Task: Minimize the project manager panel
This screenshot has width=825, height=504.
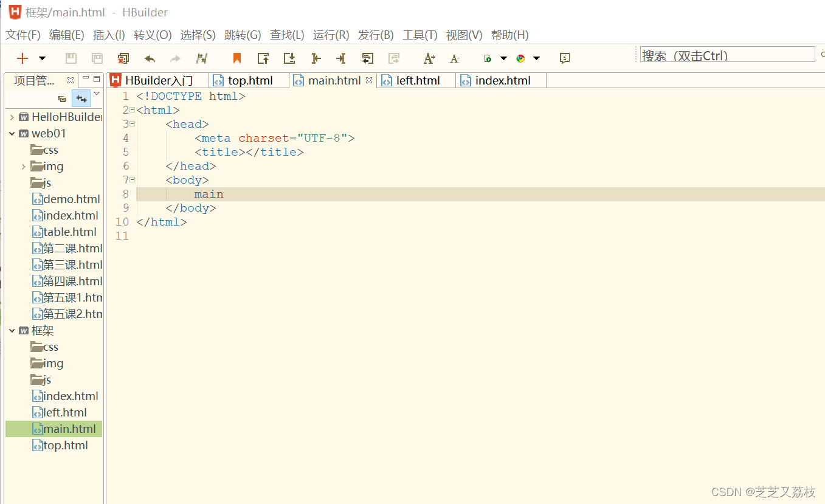Action: click(86, 78)
